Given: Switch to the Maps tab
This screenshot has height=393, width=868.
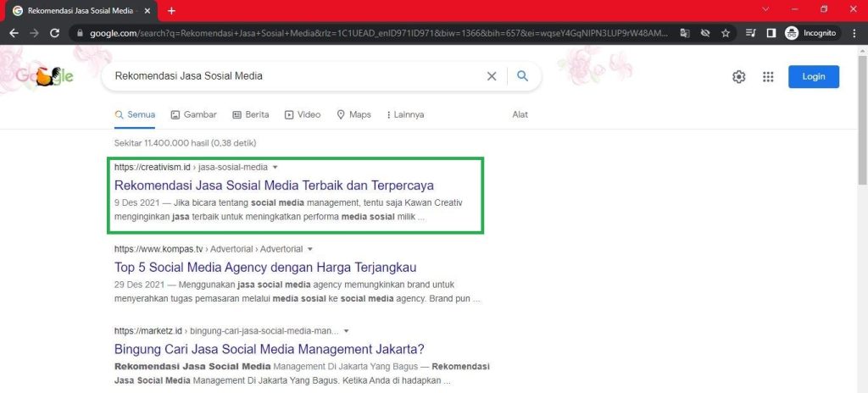Looking at the screenshot, I should coord(353,114).
